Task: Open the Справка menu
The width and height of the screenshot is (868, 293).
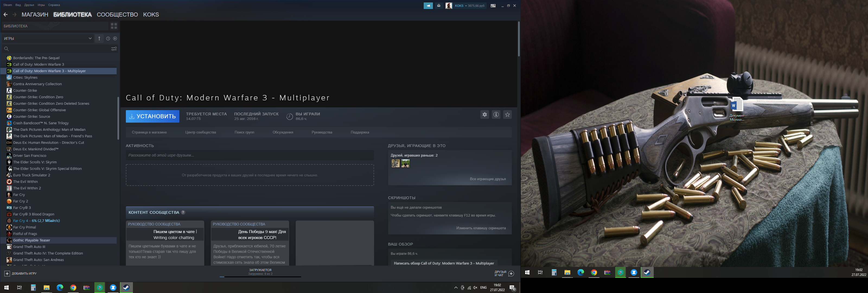Action: [x=54, y=5]
